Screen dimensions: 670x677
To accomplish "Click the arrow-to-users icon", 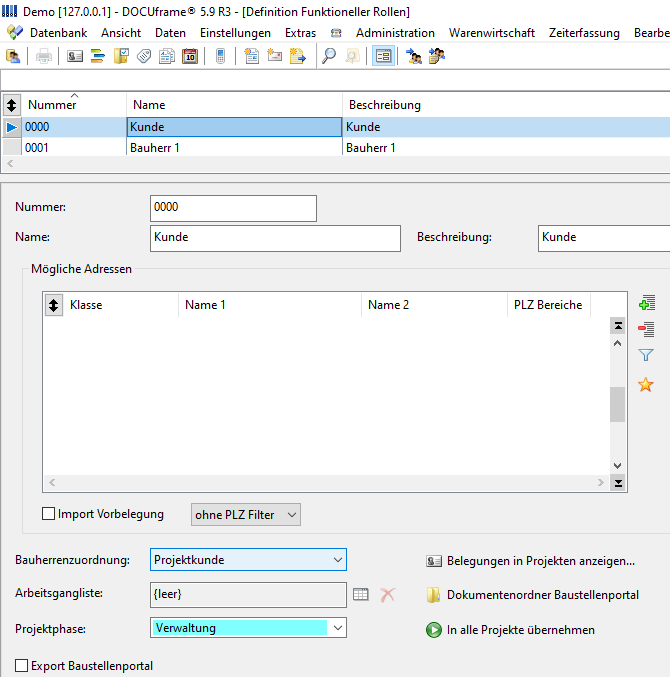I will tap(414, 56).
